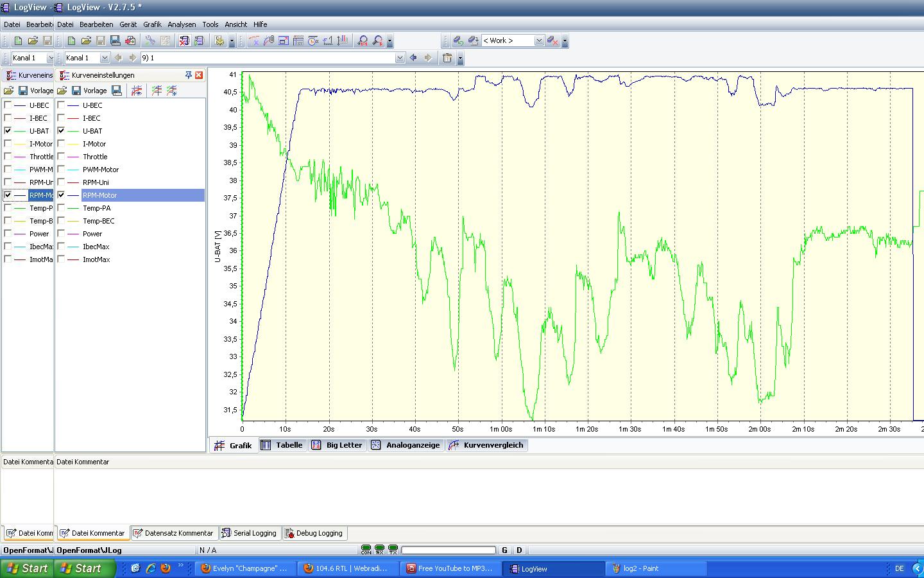Switch to the Tabelle tab
Screen dimensions: 924x578
[282, 445]
